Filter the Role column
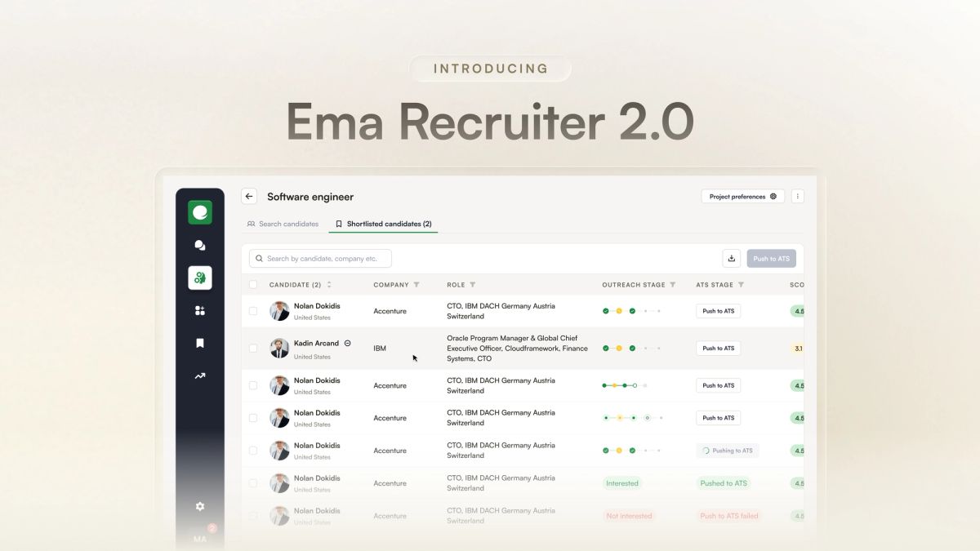 tap(473, 285)
